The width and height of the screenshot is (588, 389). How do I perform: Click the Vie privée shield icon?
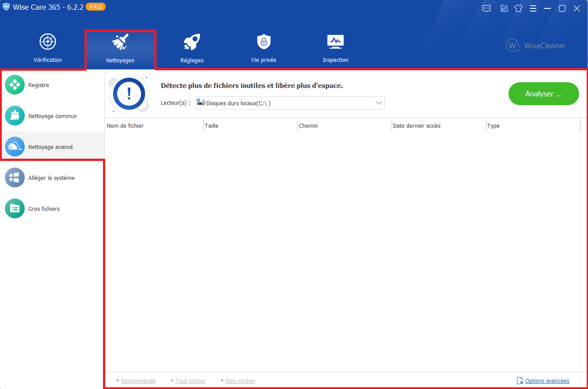tap(263, 42)
